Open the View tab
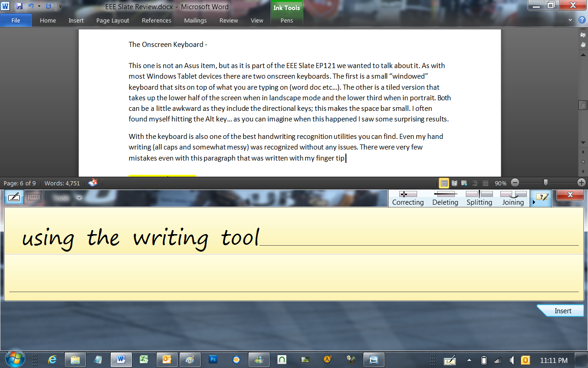 click(257, 20)
